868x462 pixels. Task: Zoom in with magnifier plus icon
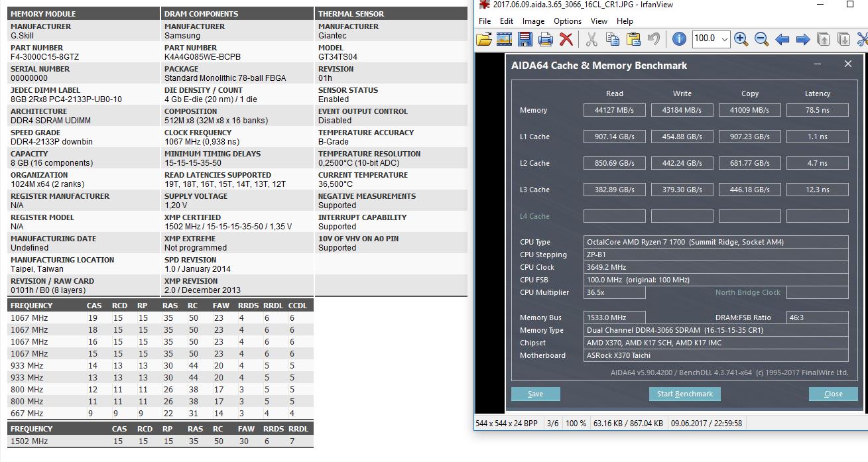(741, 39)
